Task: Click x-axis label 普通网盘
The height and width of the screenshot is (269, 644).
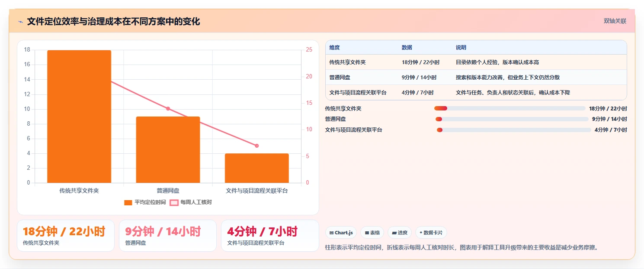Action: [168, 191]
